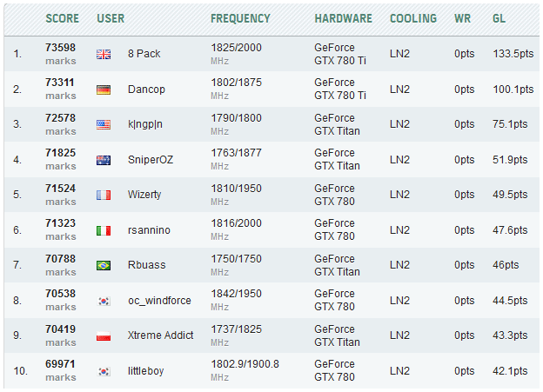
Task: Open the 71323 marks score entry
Action: tap(61, 229)
